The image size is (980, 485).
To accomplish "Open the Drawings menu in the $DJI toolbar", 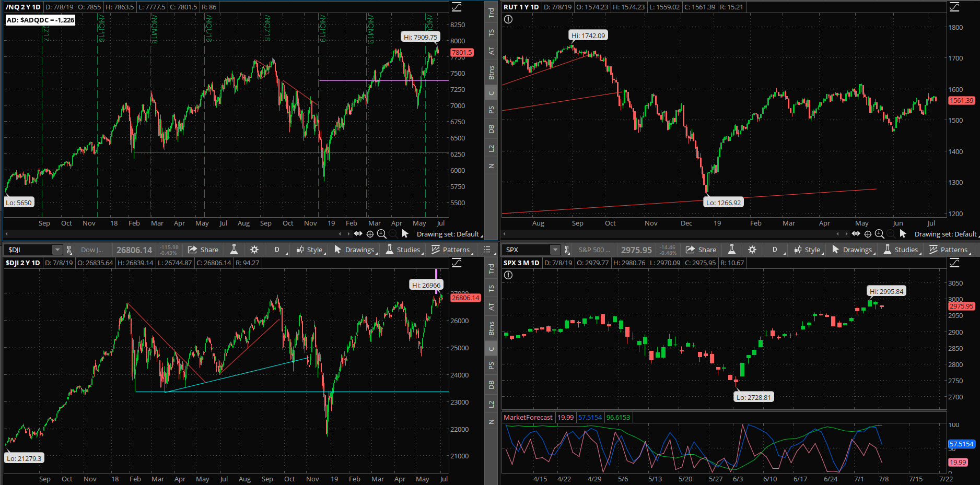I will coord(355,250).
